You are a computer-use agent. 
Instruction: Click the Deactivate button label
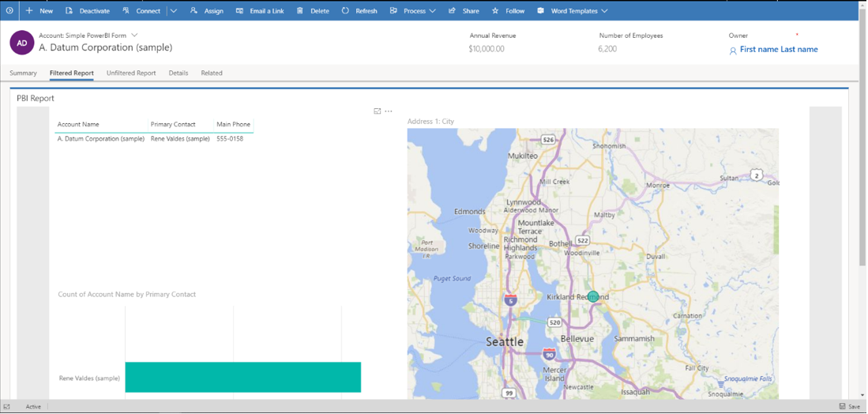point(95,11)
